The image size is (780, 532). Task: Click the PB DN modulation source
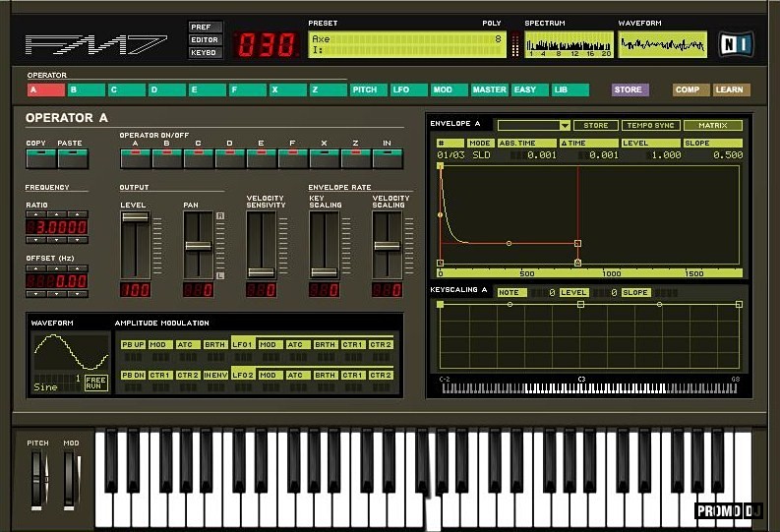133,375
